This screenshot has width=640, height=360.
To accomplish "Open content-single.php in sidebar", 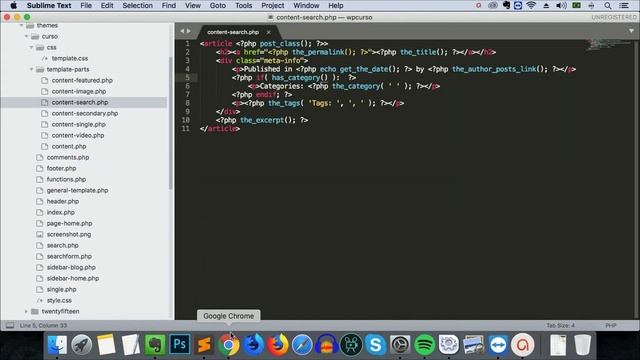I will [x=78, y=124].
